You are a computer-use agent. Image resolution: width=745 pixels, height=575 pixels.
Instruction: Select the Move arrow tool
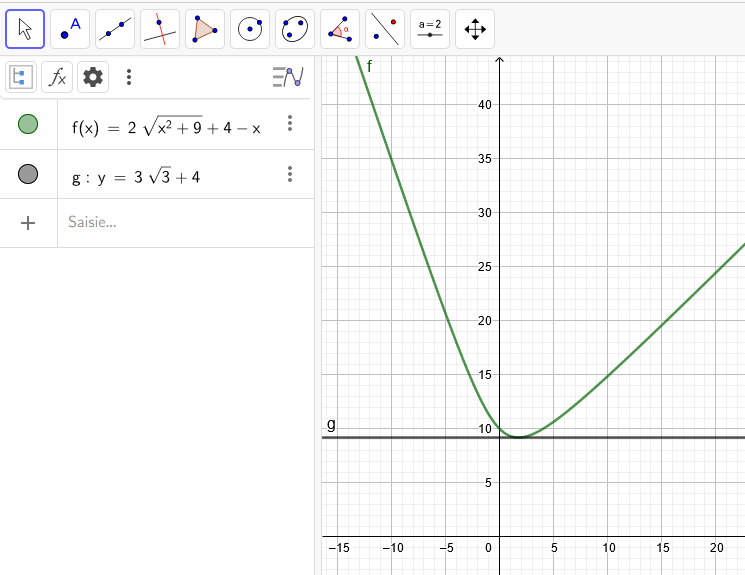tap(25, 29)
